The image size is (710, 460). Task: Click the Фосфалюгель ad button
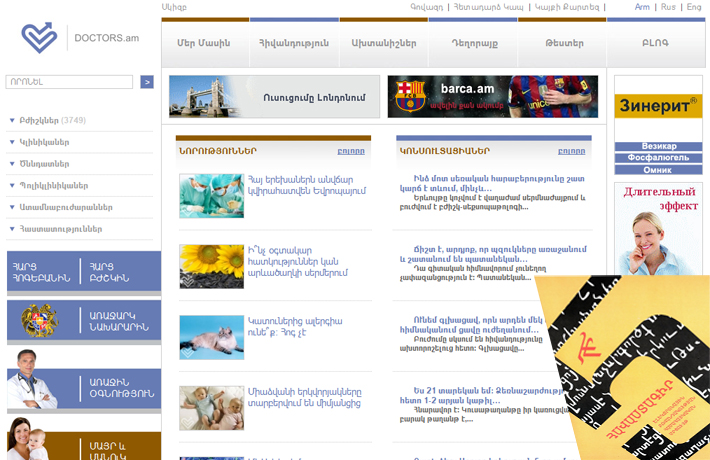pos(658,158)
